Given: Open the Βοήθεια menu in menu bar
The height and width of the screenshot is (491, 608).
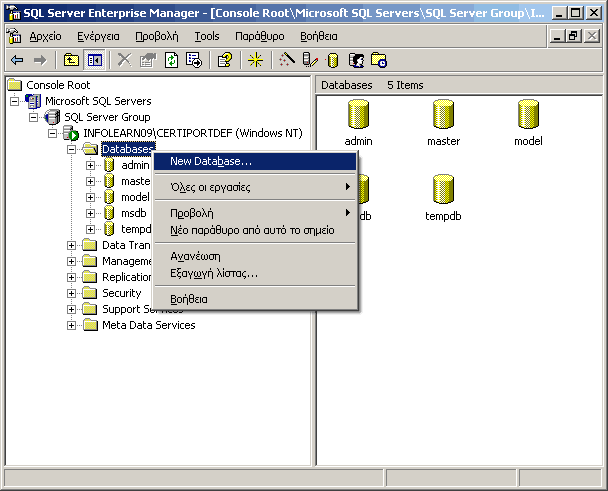Looking at the screenshot, I should [319, 36].
